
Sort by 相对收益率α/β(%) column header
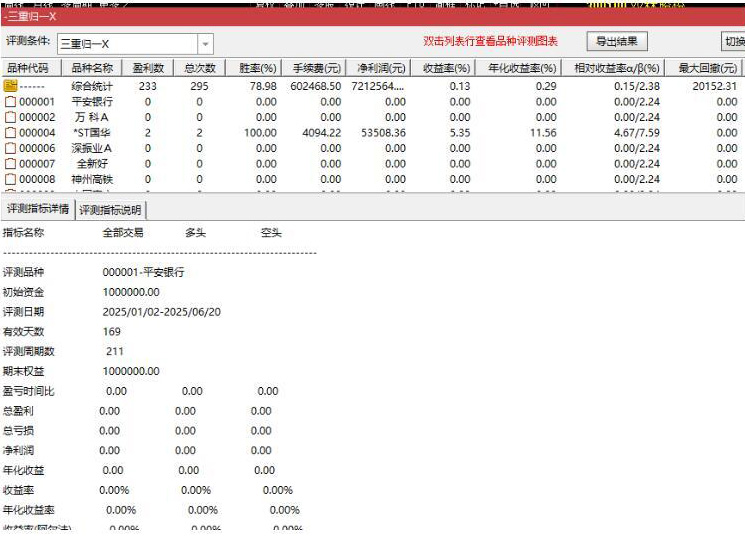(x=613, y=68)
